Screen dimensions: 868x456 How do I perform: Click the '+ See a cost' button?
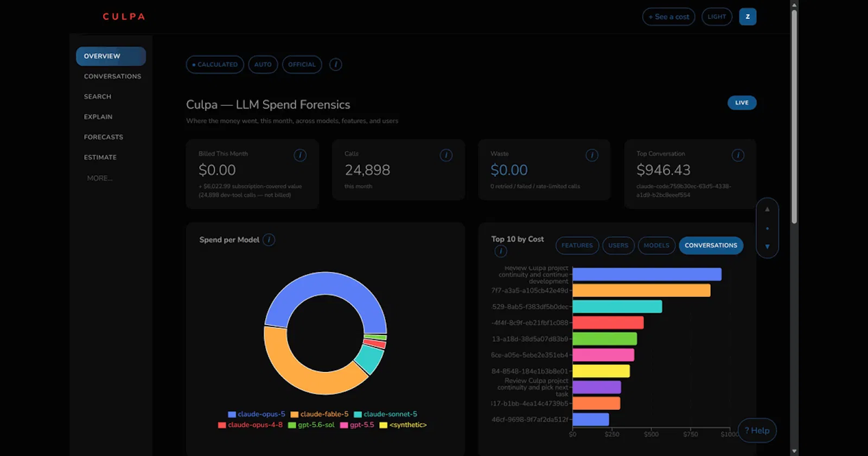(x=669, y=17)
